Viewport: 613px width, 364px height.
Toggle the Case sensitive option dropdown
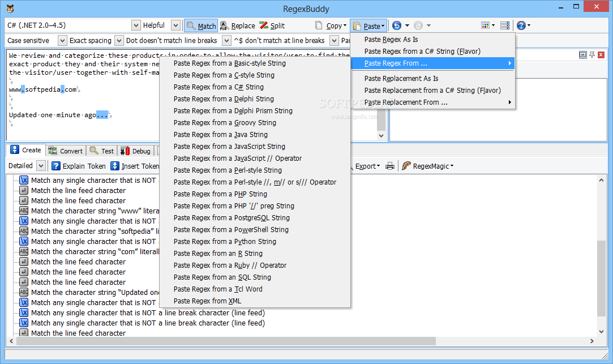click(62, 40)
